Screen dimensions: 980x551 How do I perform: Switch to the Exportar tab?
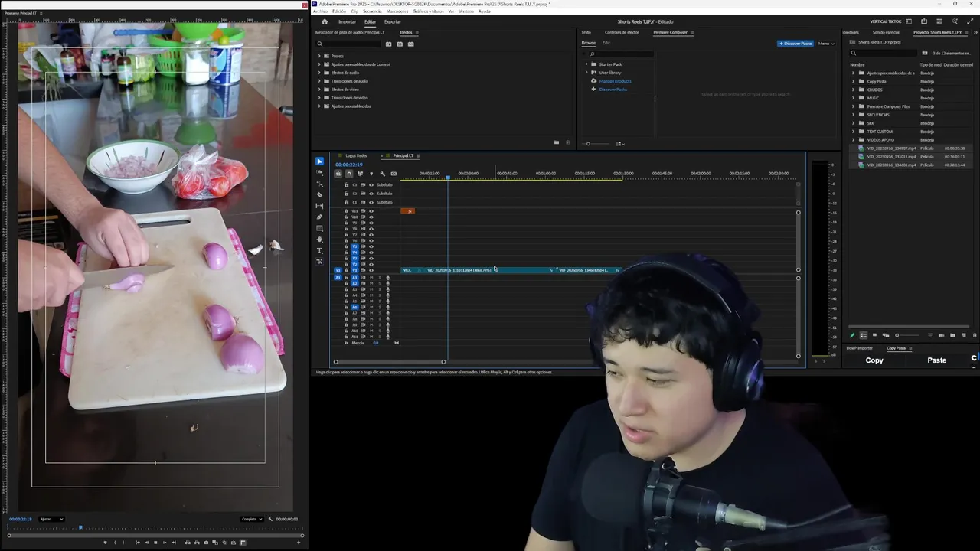[x=393, y=21]
